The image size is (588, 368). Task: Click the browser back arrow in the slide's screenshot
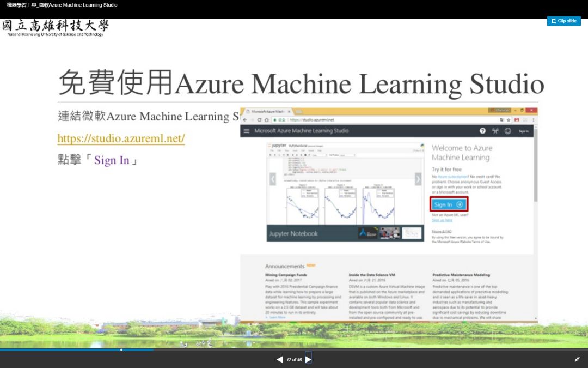coord(245,120)
